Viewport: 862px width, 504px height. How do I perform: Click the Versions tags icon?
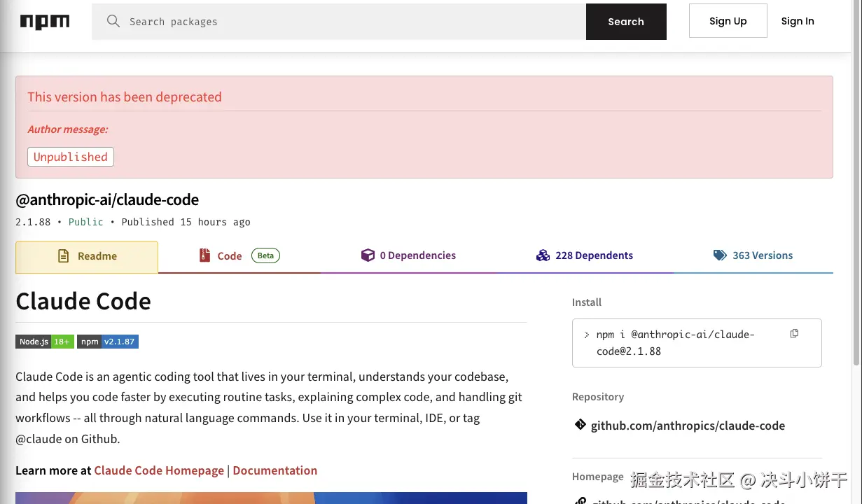(x=720, y=255)
